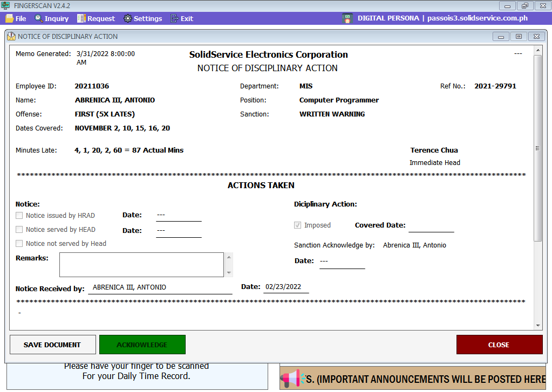Click the Digital Persona fingerprint reader icon
The width and height of the screenshot is (552, 392).
pos(347,18)
